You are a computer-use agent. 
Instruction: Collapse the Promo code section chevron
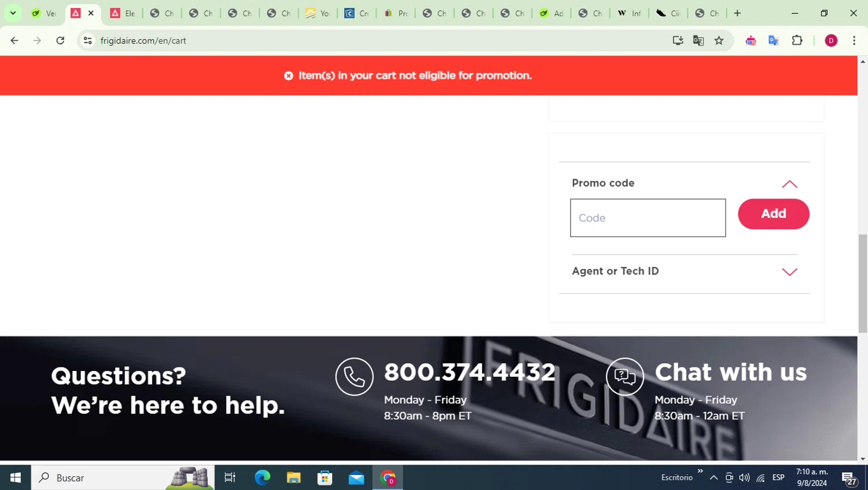(789, 185)
